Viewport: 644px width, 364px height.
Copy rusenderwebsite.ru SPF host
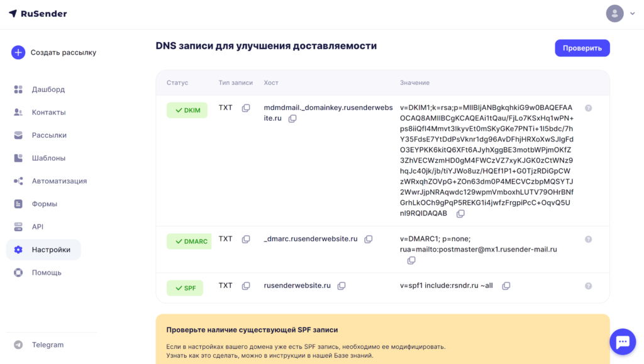click(341, 286)
